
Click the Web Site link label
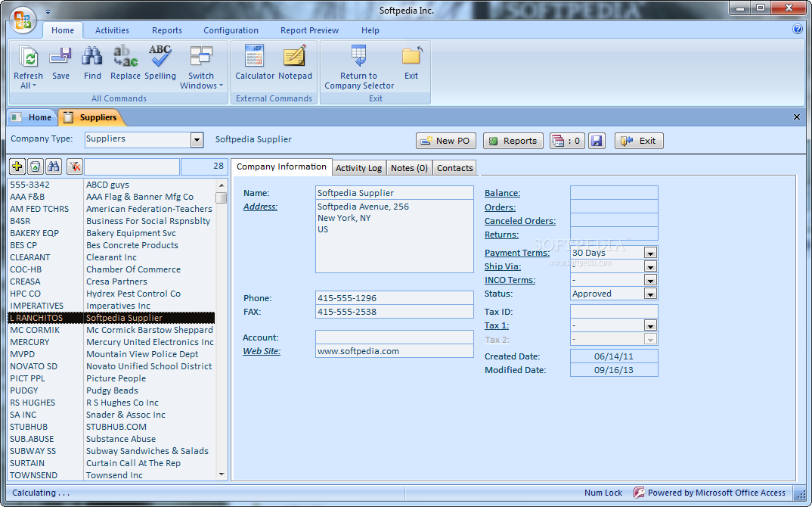point(262,351)
